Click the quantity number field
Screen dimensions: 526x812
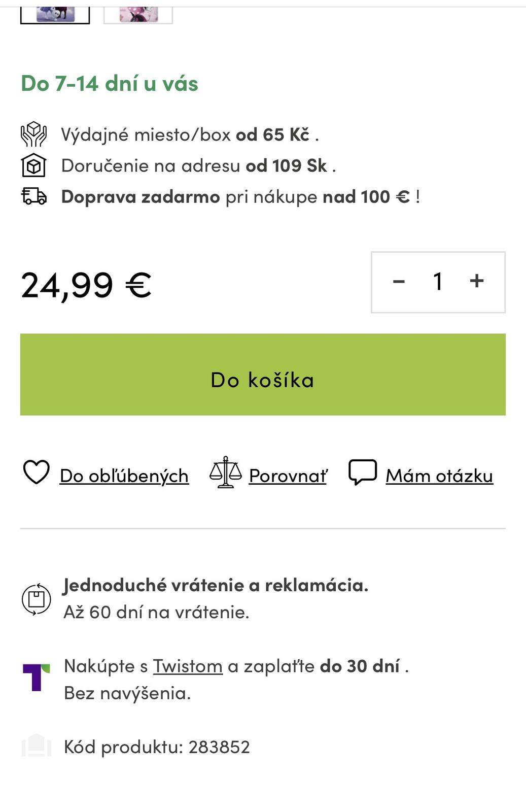(x=438, y=282)
